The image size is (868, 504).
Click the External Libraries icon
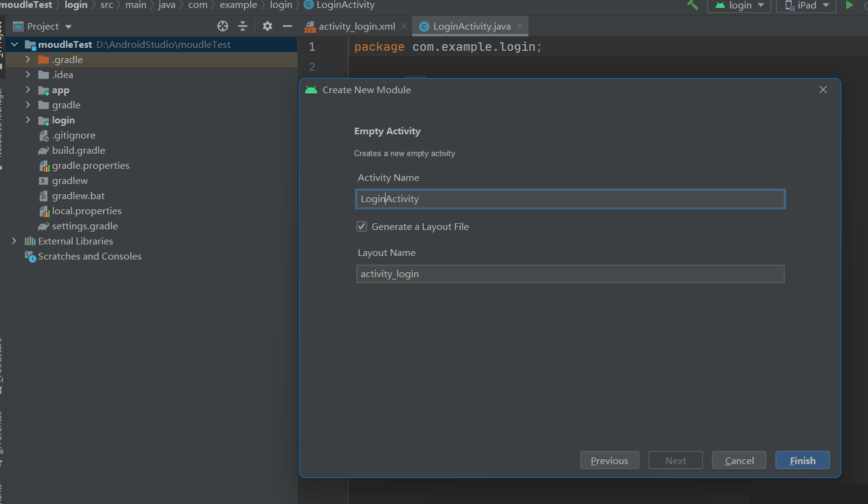coord(30,241)
